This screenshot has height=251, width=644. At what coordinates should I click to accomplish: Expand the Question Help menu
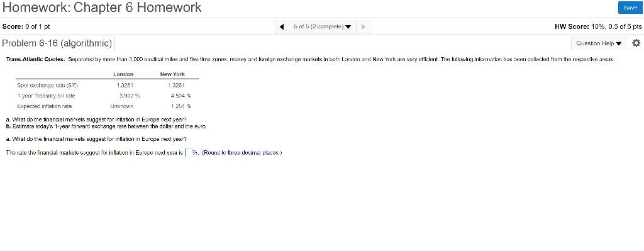tap(599, 43)
